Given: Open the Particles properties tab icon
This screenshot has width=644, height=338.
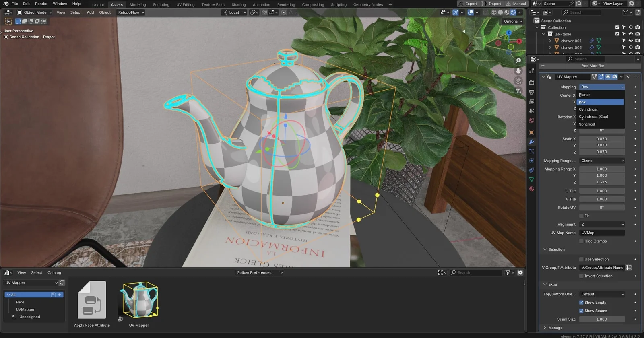Looking at the screenshot, I should [x=532, y=151].
